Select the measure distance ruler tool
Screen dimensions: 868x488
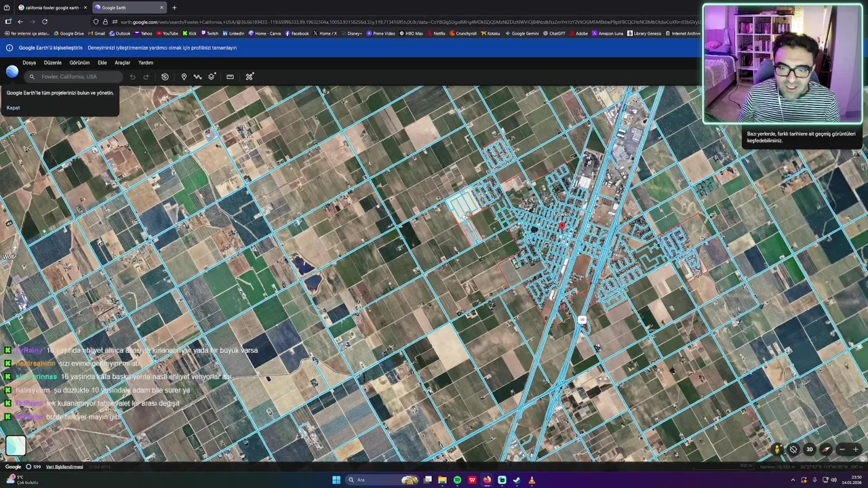click(230, 77)
